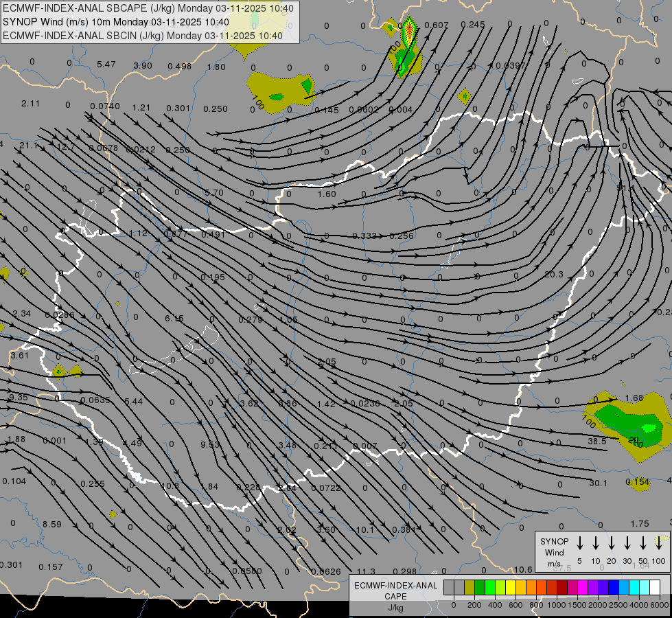Pick the first gray swatch in the CAPE scale
The image size is (672, 618).
(449, 588)
